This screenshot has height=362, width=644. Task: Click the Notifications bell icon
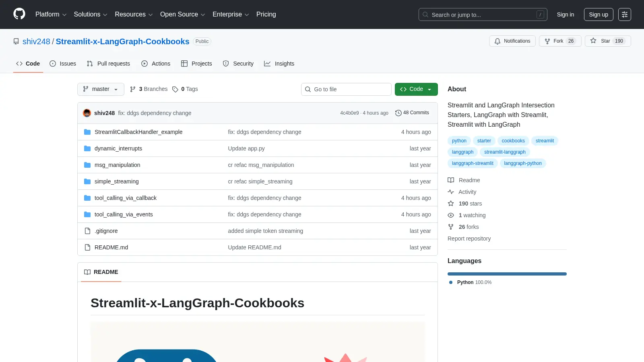click(x=497, y=41)
